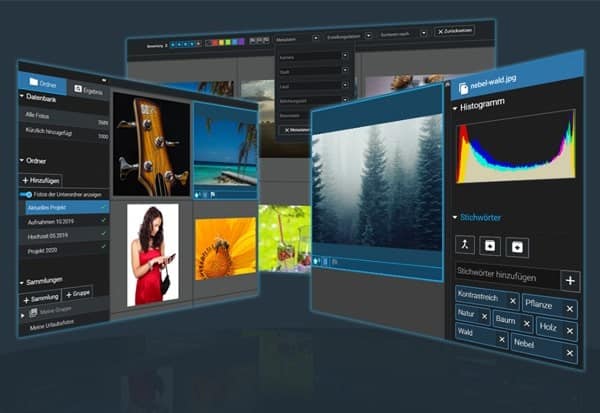Click the Zurücksetzen button in the back toolbar

(x=455, y=31)
